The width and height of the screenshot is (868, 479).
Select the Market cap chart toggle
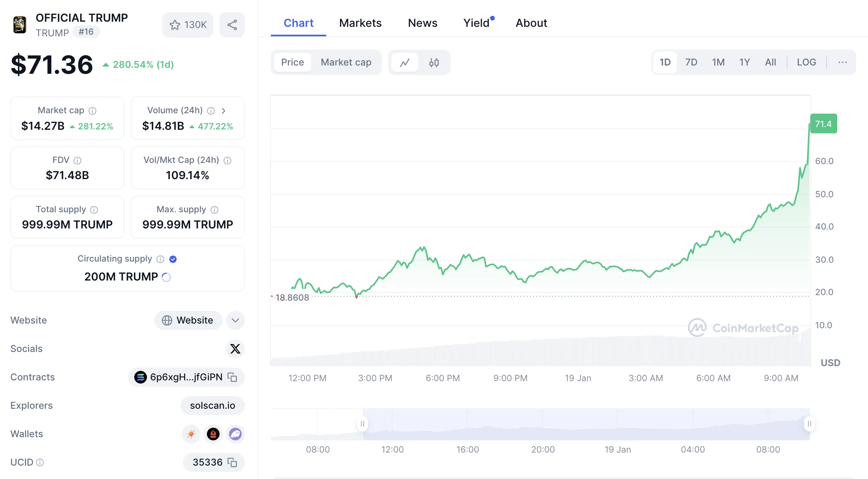coord(346,62)
